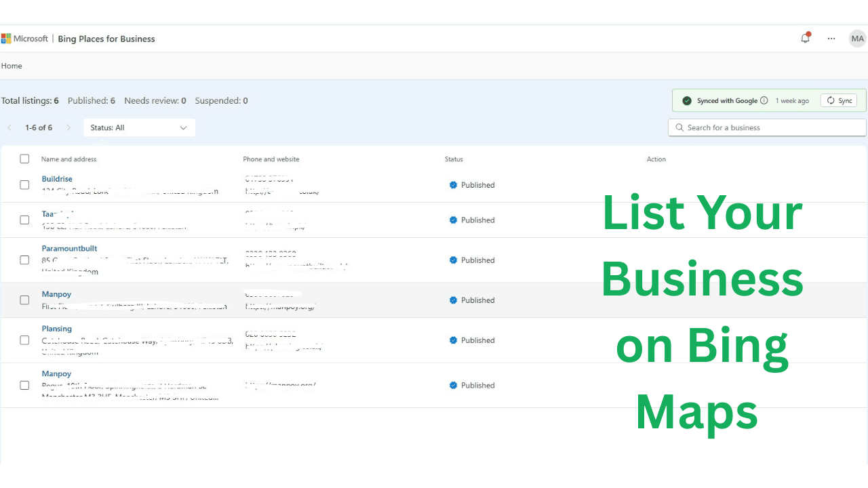Click Bing Places for Business title
This screenshot has width=868, height=488.
106,39
